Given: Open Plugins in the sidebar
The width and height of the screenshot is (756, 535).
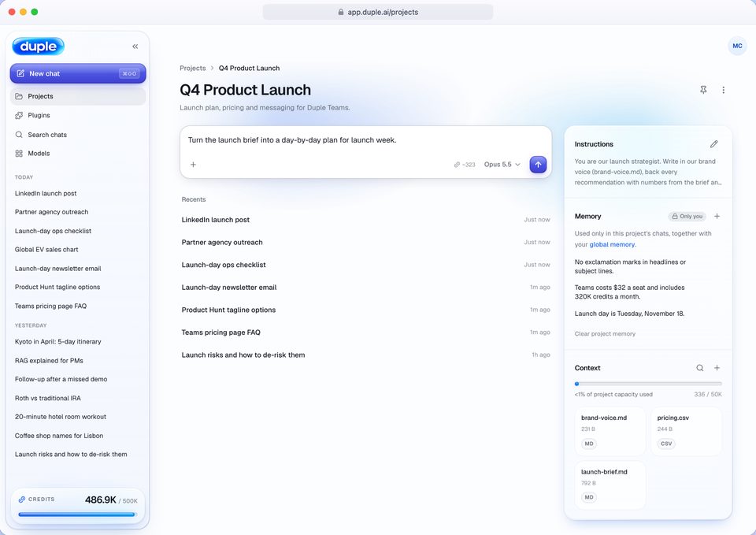Looking at the screenshot, I should point(78,115).
